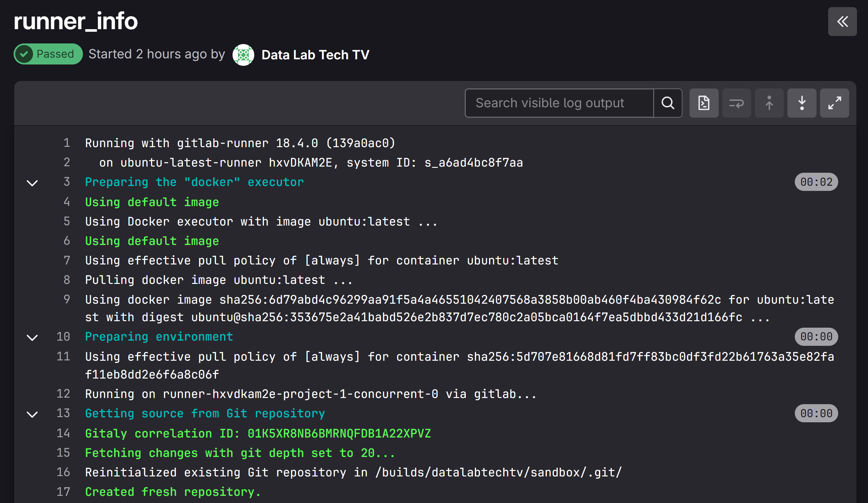This screenshot has height=503, width=868.
Task: Click the 00:00 duration badge on Preparing environment
Action: click(816, 336)
